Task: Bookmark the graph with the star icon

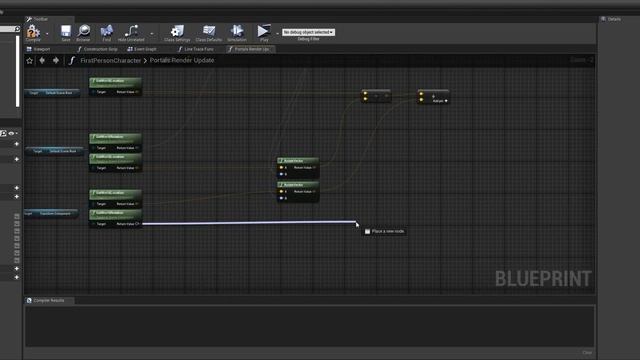Action: click(x=29, y=61)
